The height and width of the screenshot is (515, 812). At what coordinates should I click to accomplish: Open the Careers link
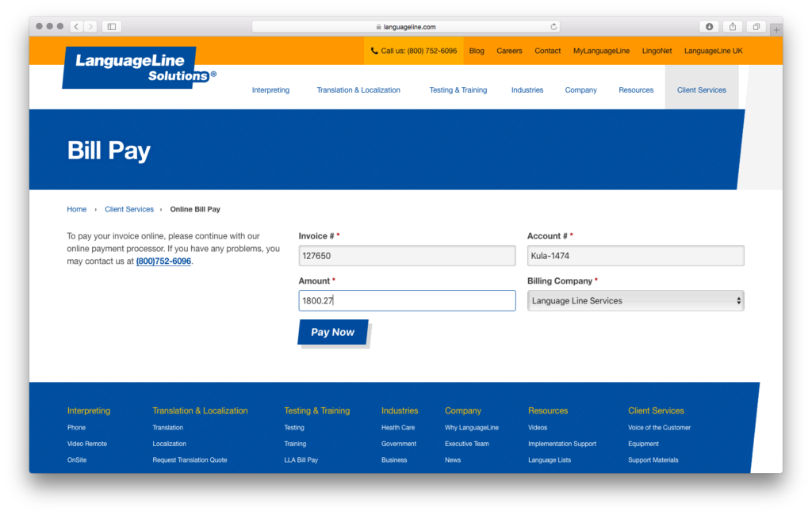pyautogui.click(x=509, y=51)
